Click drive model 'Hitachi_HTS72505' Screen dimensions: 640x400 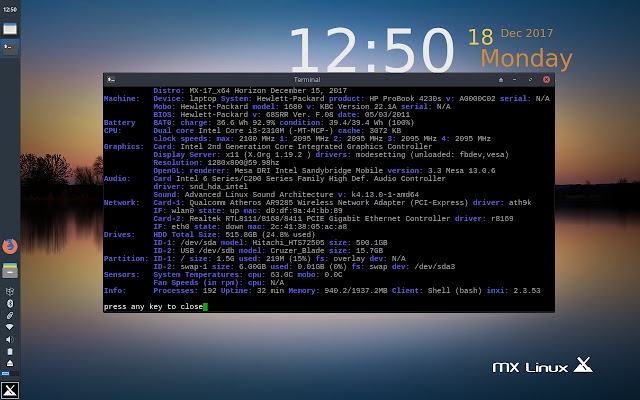tap(288, 242)
